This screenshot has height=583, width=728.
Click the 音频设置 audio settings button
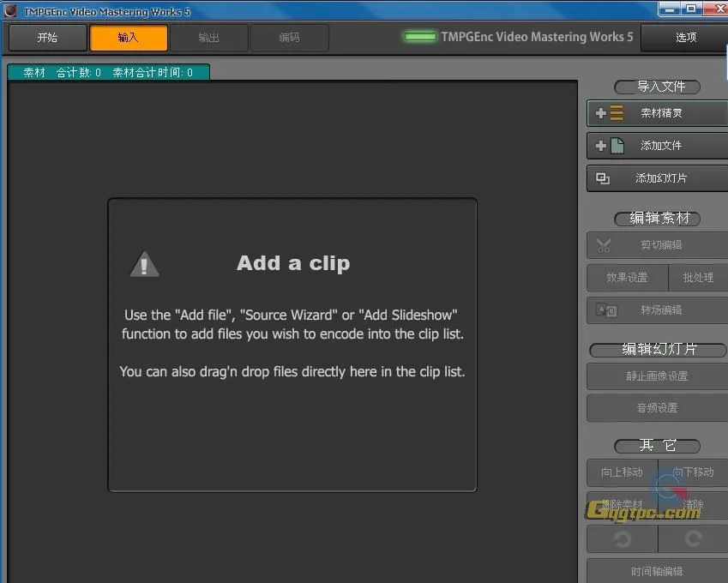(x=657, y=408)
